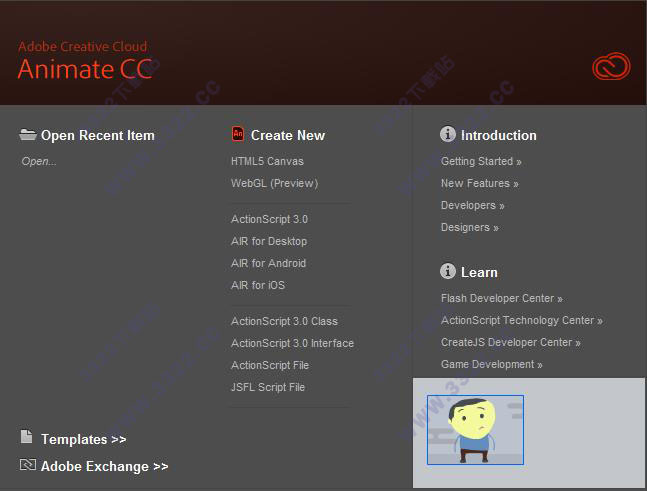Visit CreateJS Developer Center
The image size is (647, 491).
[x=511, y=342]
